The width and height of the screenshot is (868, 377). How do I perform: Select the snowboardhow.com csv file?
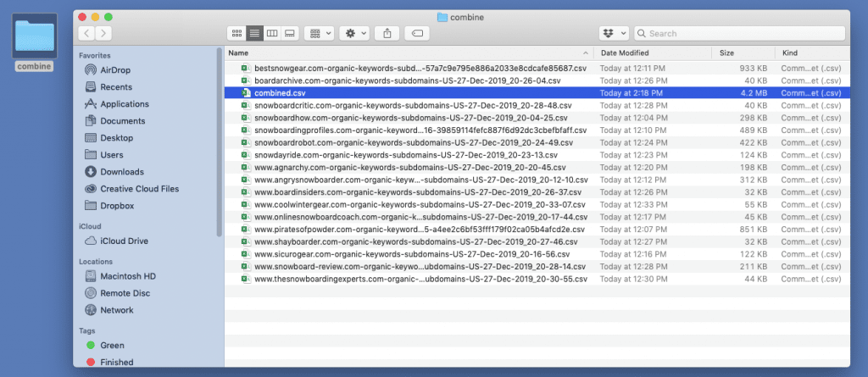point(537,118)
